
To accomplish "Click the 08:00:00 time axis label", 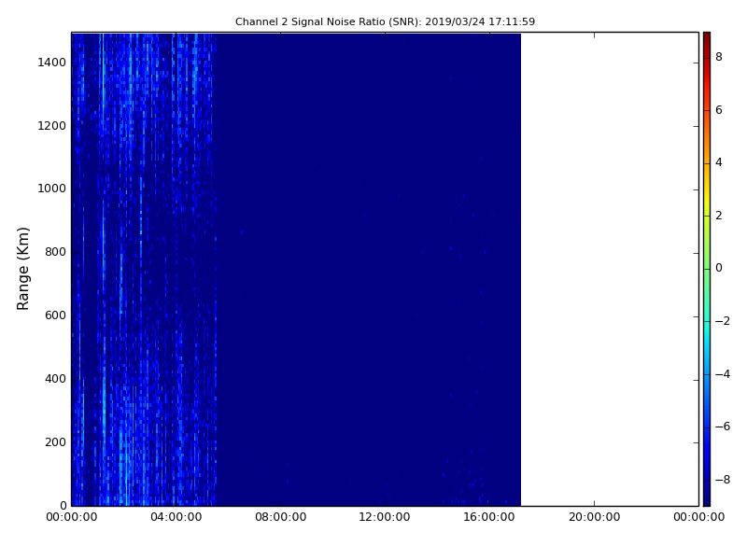I will pyautogui.click(x=281, y=517).
